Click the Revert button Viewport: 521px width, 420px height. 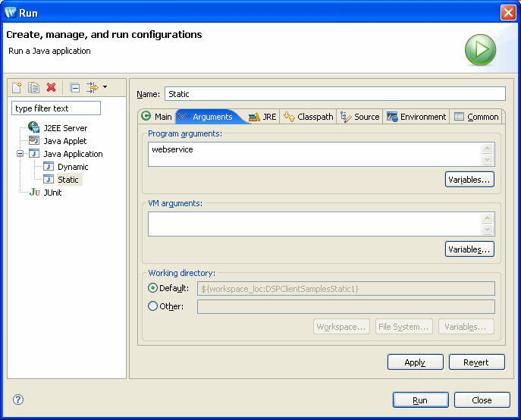click(476, 362)
